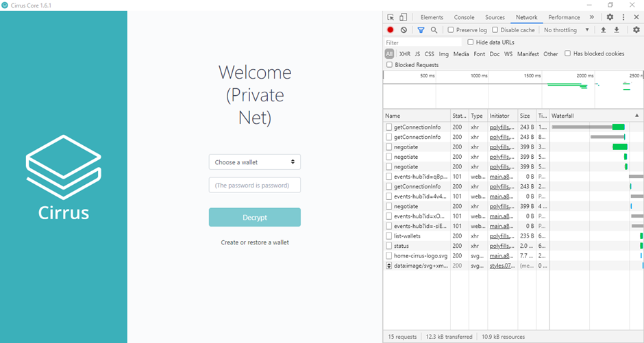
Task: Sort by the Size column header
Action: [527, 116]
